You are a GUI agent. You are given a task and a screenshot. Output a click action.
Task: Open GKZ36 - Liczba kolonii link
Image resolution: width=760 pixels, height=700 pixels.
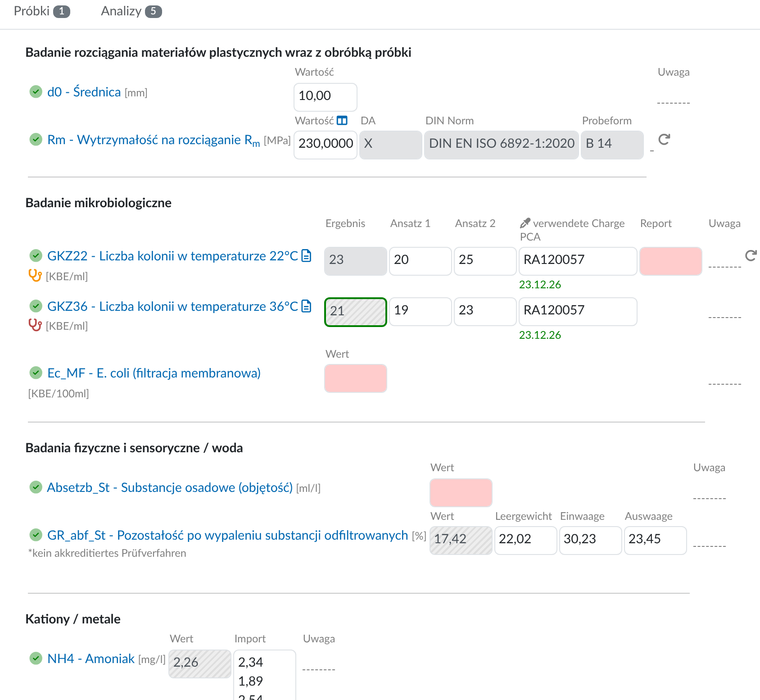coord(173,306)
